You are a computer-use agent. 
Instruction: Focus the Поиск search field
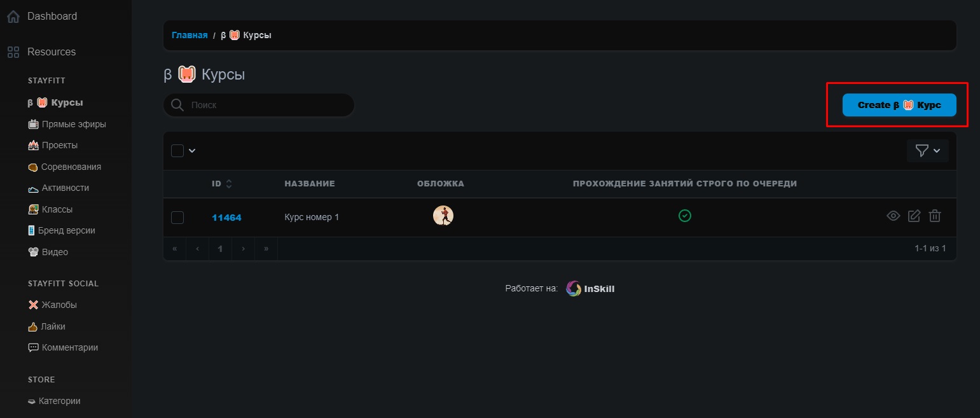[267, 105]
